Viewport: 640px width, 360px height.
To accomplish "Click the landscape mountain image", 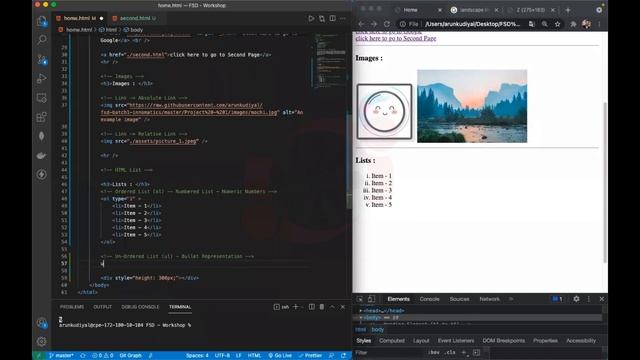I will tap(472, 106).
